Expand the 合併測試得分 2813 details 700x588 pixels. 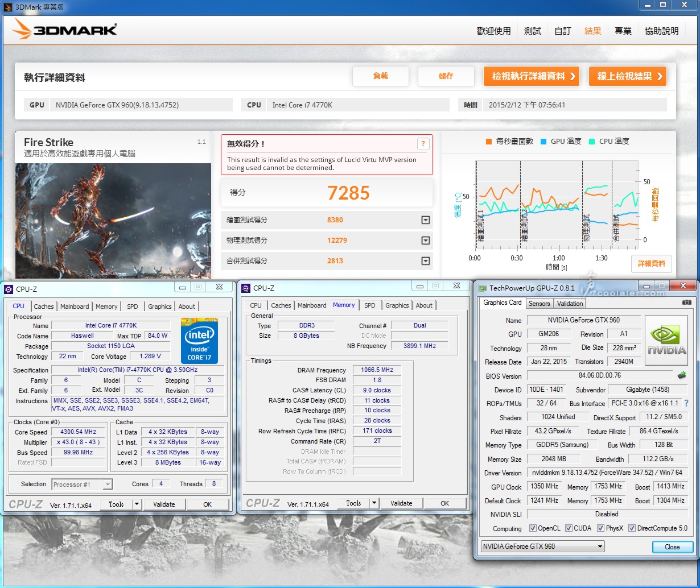(425, 261)
